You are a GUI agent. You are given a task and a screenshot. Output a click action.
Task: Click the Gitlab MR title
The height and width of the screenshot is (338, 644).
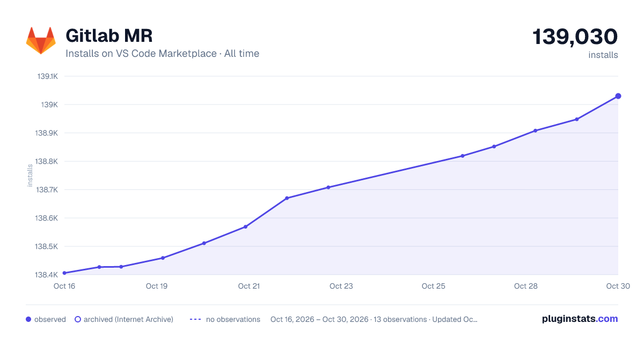pos(109,36)
